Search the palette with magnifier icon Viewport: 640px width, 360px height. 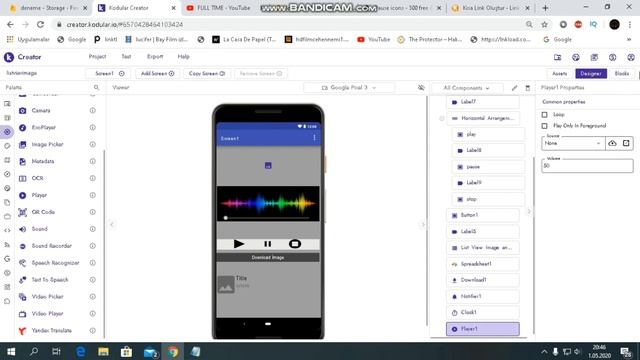coord(96,87)
